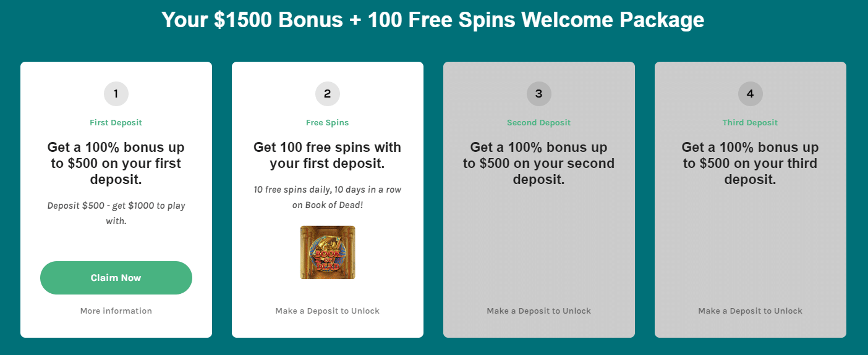Click Make a Deposit to Unlock under Second Deposit
The width and height of the screenshot is (868, 355).
(539, 311)
